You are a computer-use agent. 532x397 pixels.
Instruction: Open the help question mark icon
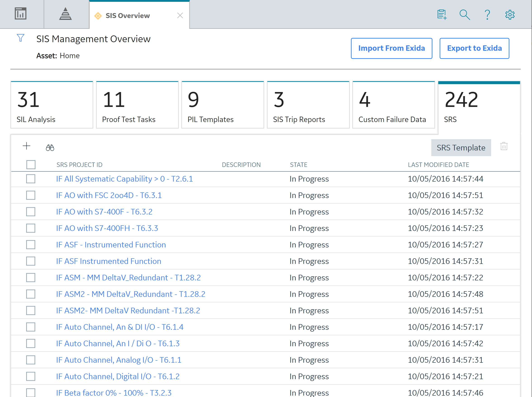(x=487, y=15)
